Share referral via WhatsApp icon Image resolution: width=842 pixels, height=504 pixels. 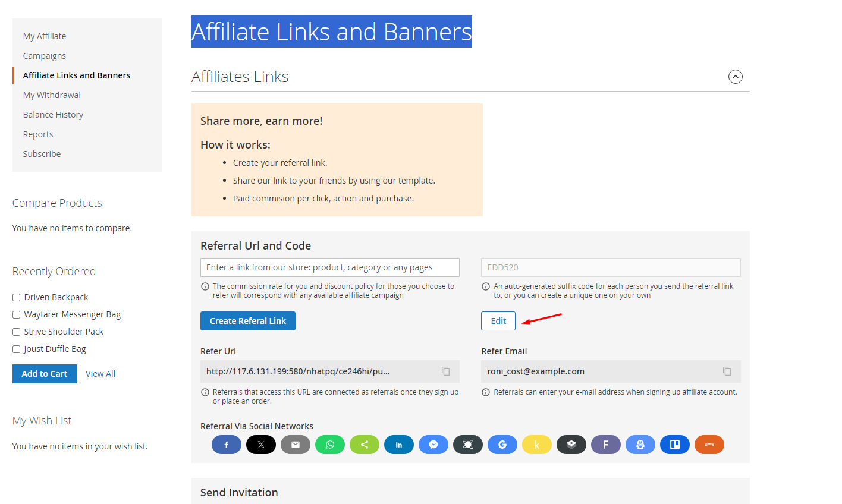(x=330, y=445)
